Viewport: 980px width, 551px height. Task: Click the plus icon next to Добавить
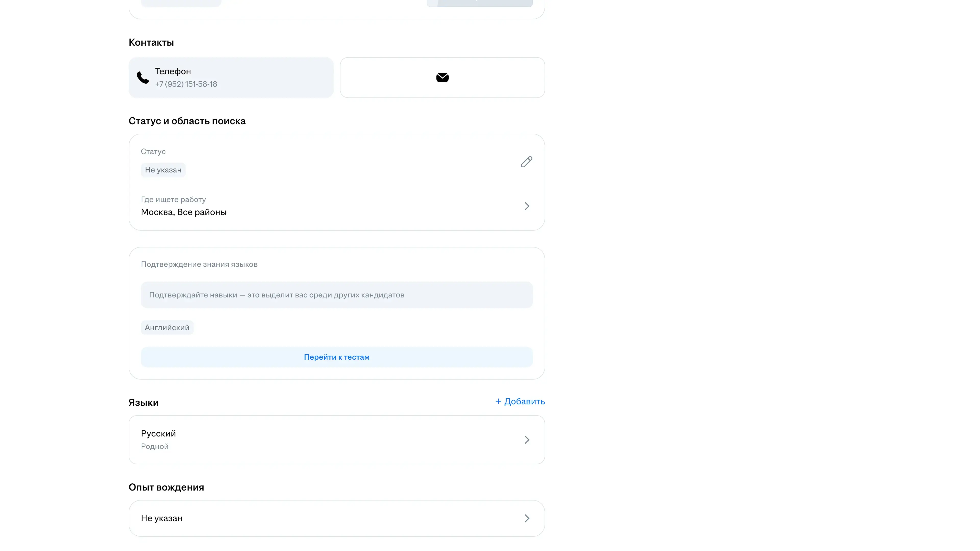498,402
